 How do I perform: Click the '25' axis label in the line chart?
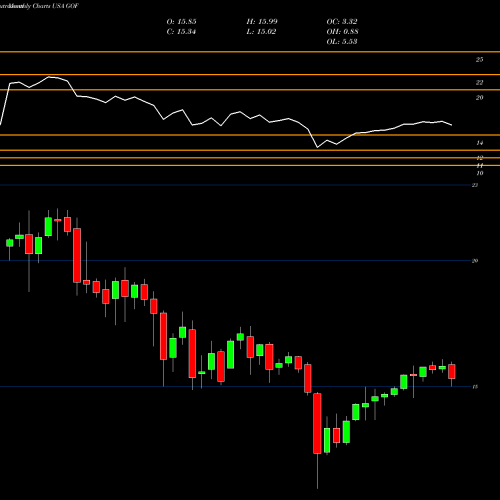[x=479, y=60]
